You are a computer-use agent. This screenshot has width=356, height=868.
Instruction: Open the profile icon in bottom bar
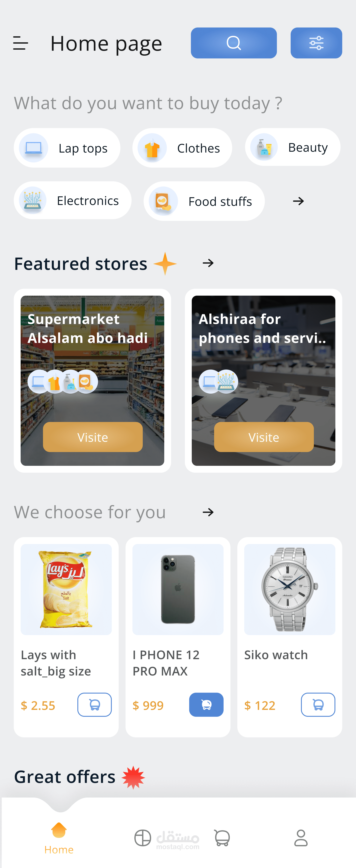pyautogui.click(x=301, y=838)
